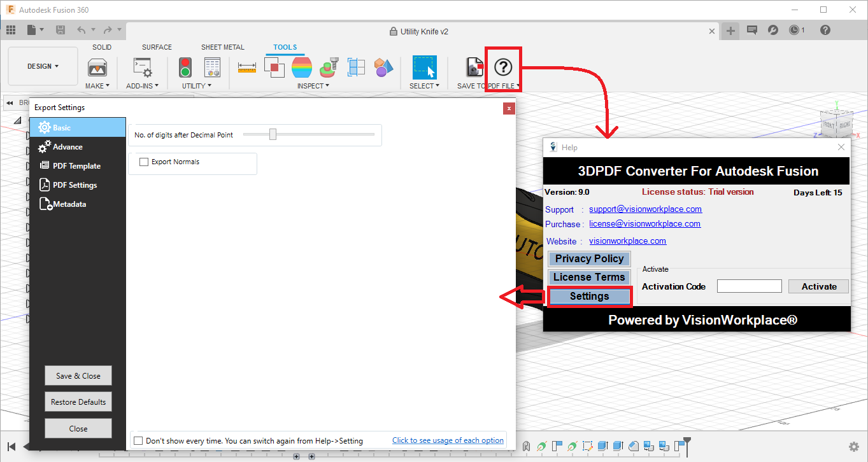Expand the ADD-INS dropdown menu
The width and height of the screenshot is (868, 462).
[x=142, y=86]
